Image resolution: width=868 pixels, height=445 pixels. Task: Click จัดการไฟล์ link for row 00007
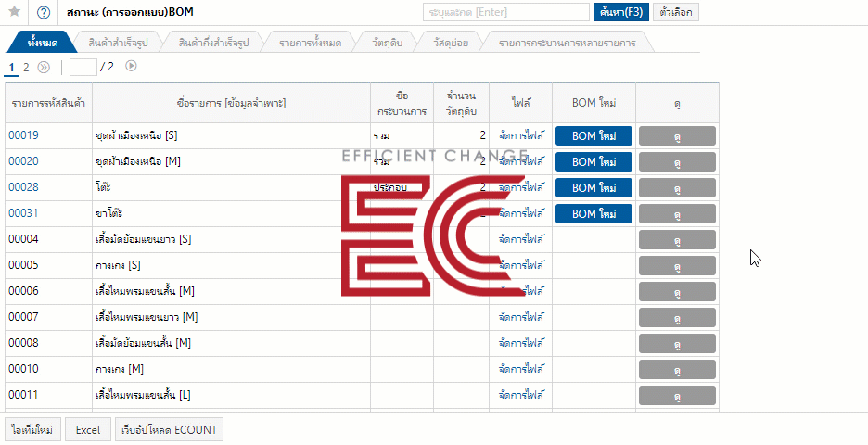[521, 317]
